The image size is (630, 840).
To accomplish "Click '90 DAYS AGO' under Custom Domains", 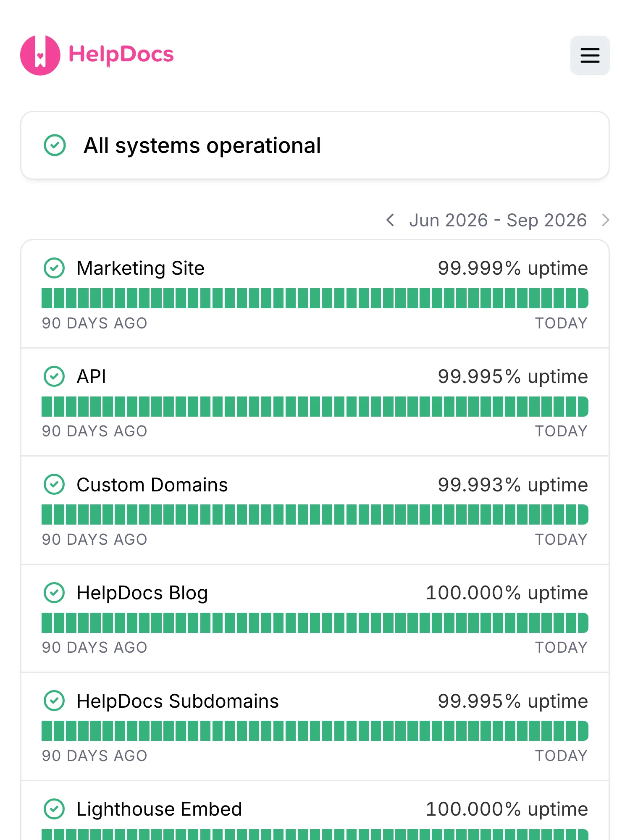I will pyautogui.click(x=94, y=539).
